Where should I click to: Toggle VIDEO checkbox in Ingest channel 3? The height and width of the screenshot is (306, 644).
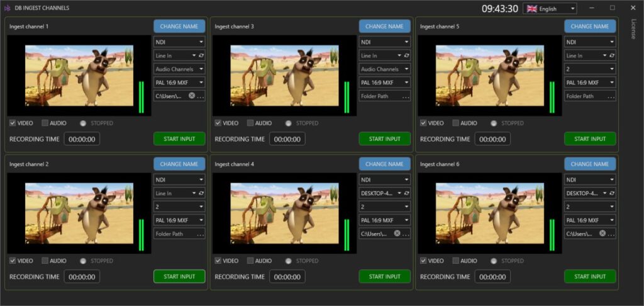point(218,123)
